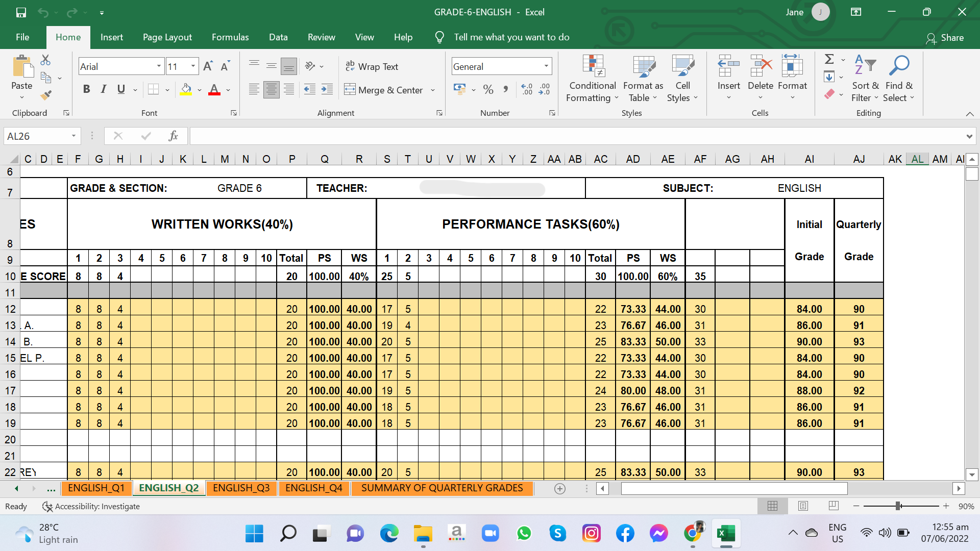This screenshot has width=980, height=551.
Task: Click the AutoSum sigma icon
Action: point(829,60)
